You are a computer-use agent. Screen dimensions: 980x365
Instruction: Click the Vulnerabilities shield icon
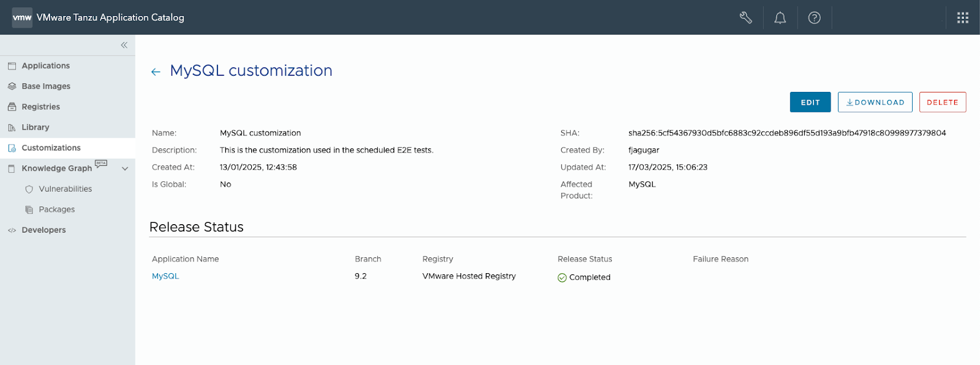29,189
